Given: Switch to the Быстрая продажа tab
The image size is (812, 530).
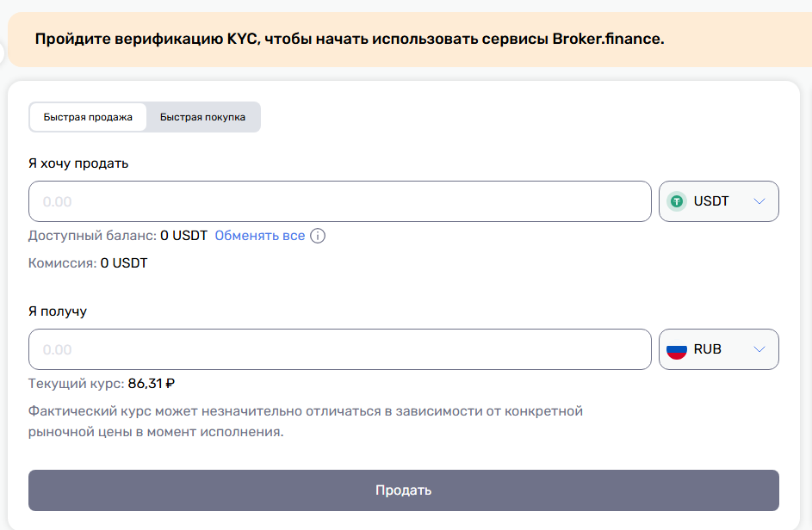Looking at the screenshot, I should point(88,117).
